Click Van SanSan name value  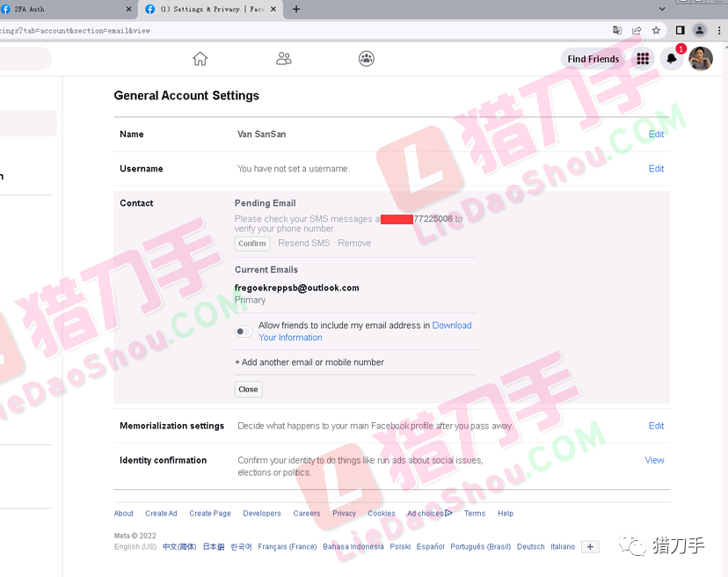click(261, 135)
